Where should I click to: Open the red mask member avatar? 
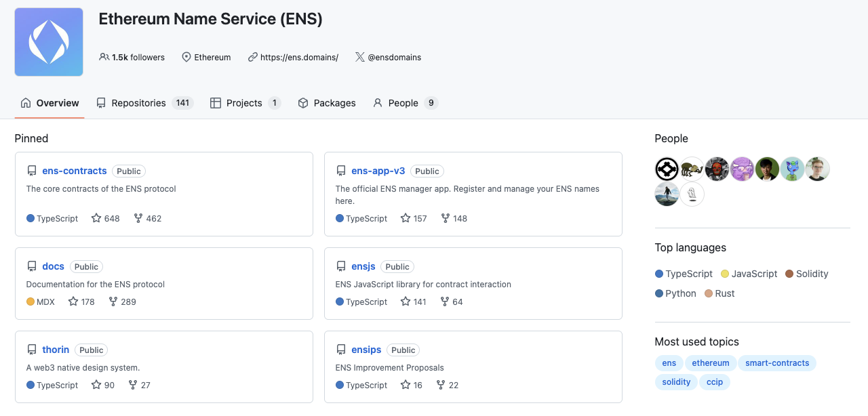click(x=717, y=169)
